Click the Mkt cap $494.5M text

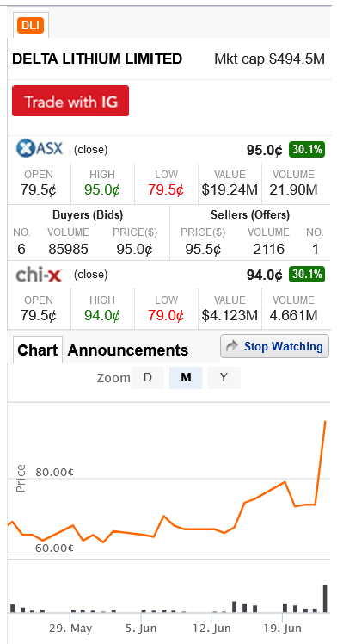click(270, 59)
